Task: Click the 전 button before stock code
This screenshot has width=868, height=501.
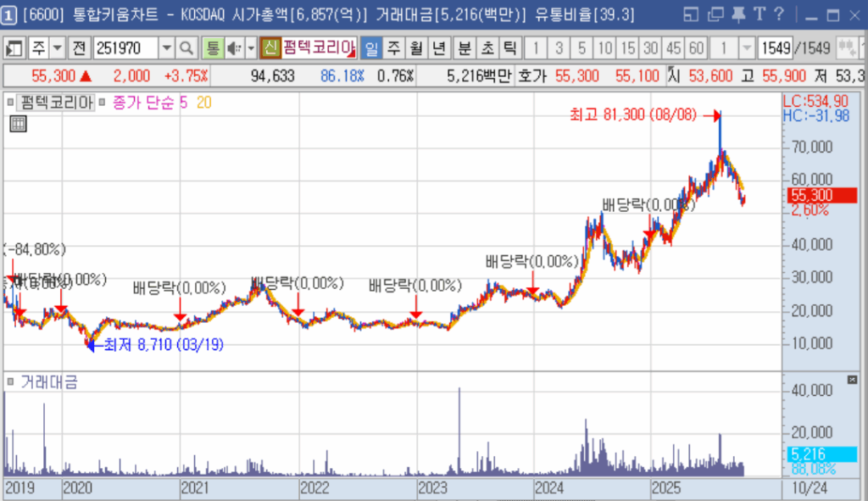Action: click(78, 47)
